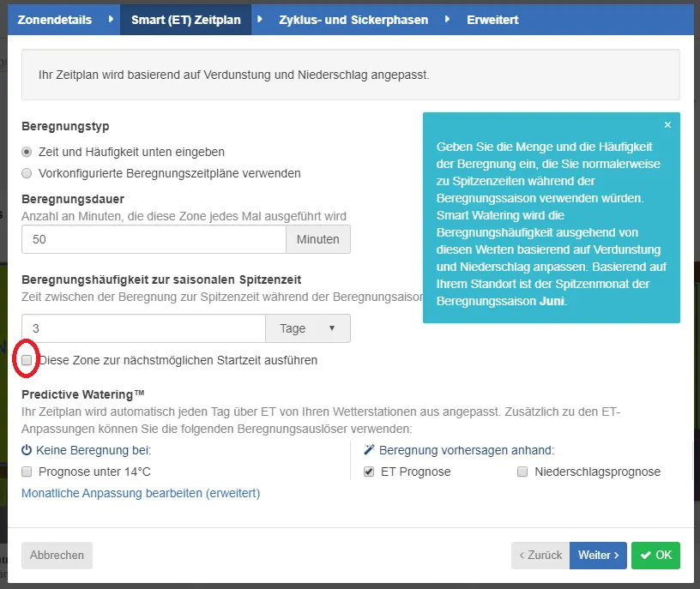Select 'Zeit und Häufigkeit unten eingeben' radio option

[27, 152]
